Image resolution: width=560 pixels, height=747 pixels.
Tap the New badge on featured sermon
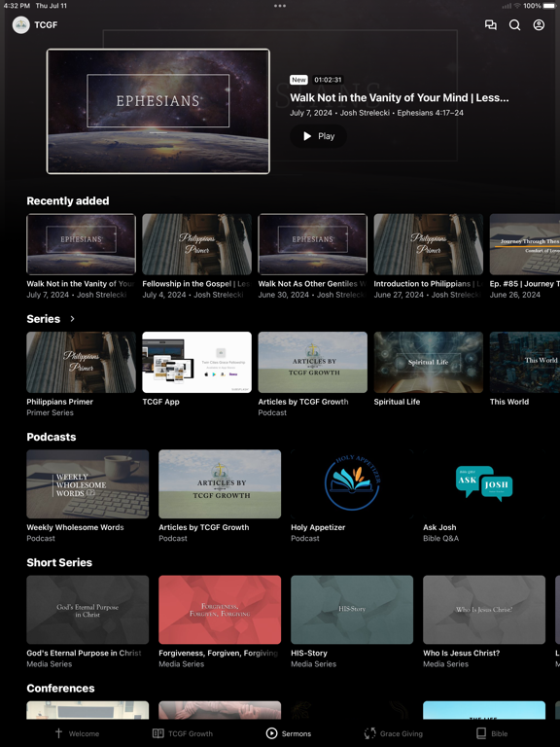tap(299, 80)
